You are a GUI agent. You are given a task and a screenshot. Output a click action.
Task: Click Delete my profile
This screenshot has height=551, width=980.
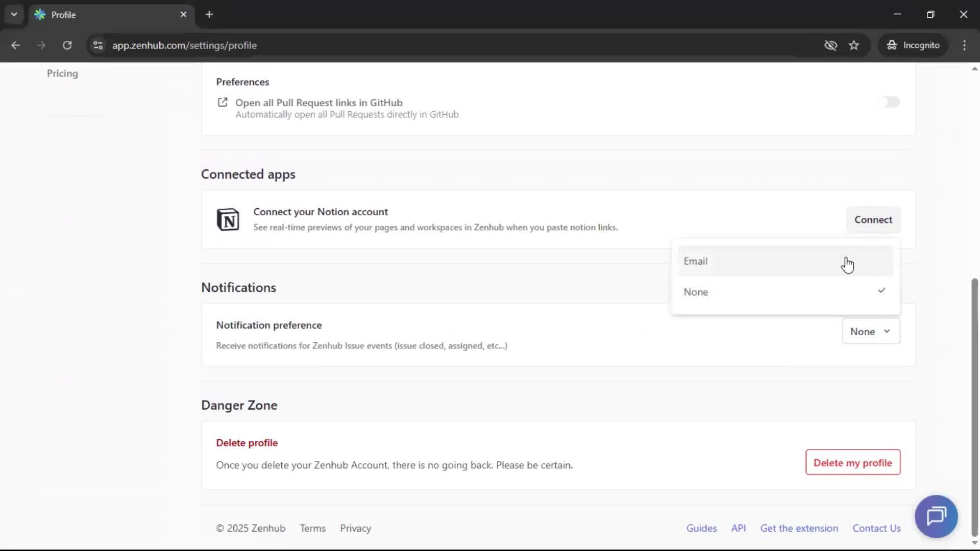pyautogui.click(x=852, y=462)
